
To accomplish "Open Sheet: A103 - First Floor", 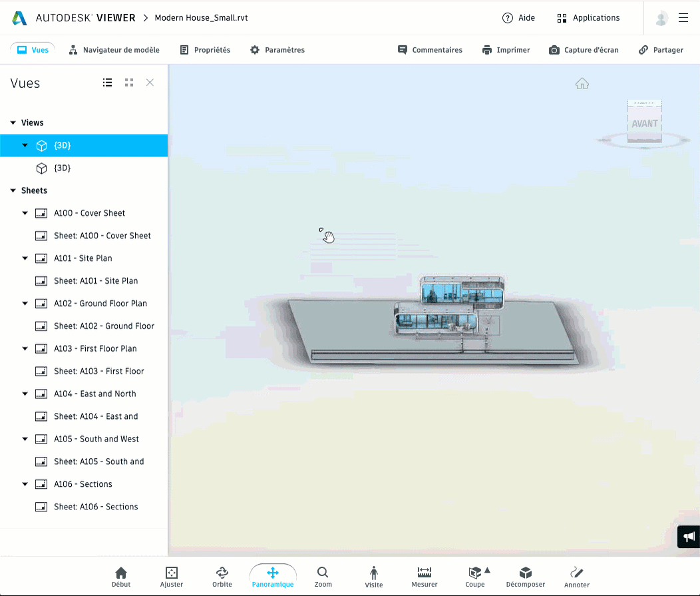I will (84, 372).
